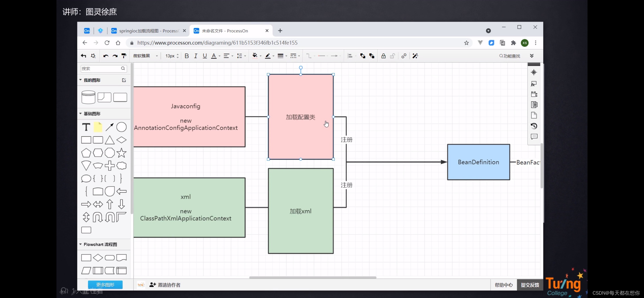Select the flowchart decision diamond shape
The height and width of the screenshot is (298, 644).
click(x=98, y=258)
